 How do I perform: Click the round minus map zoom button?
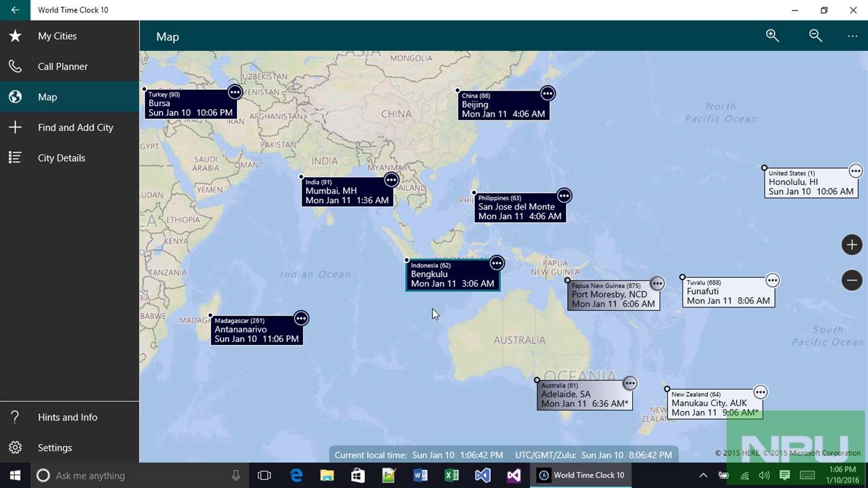click(852, 280)
